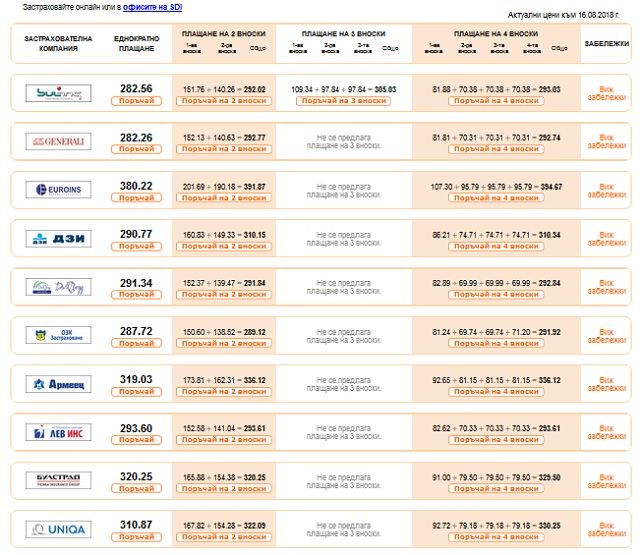Order Булстрад 4 installments totaling 329.50
This screenshot has height=555, width=640.
click(x=496, y=488)
